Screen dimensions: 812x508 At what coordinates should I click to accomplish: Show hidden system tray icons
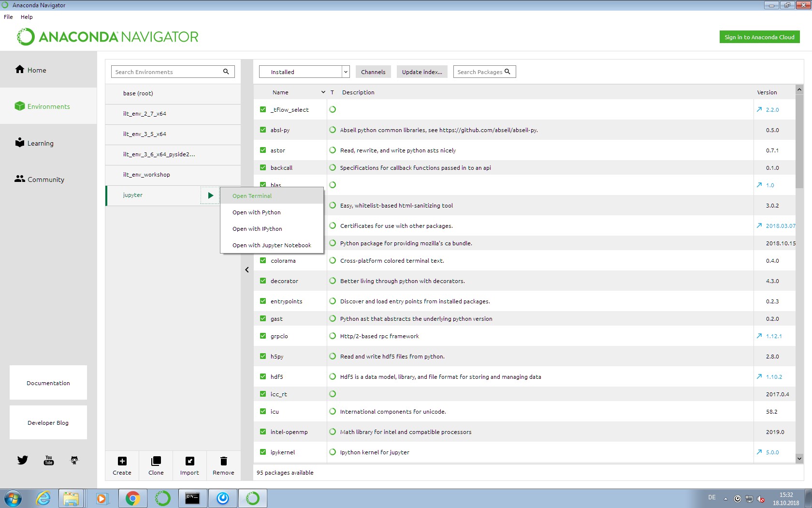[725, 498]
